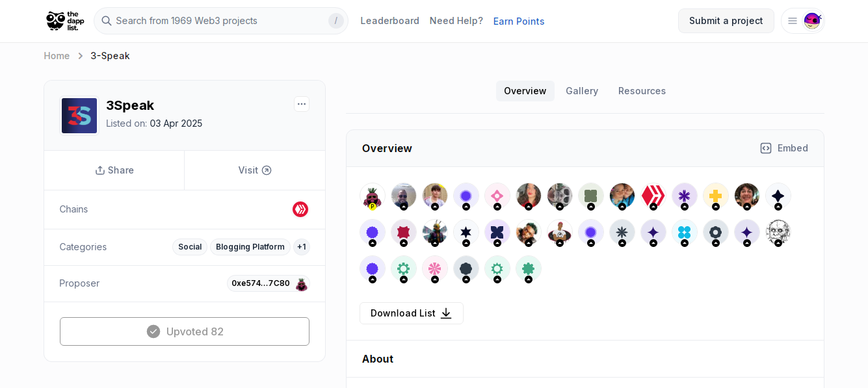Select the dark slate scalloped circle avatar

tap(466, 268)
